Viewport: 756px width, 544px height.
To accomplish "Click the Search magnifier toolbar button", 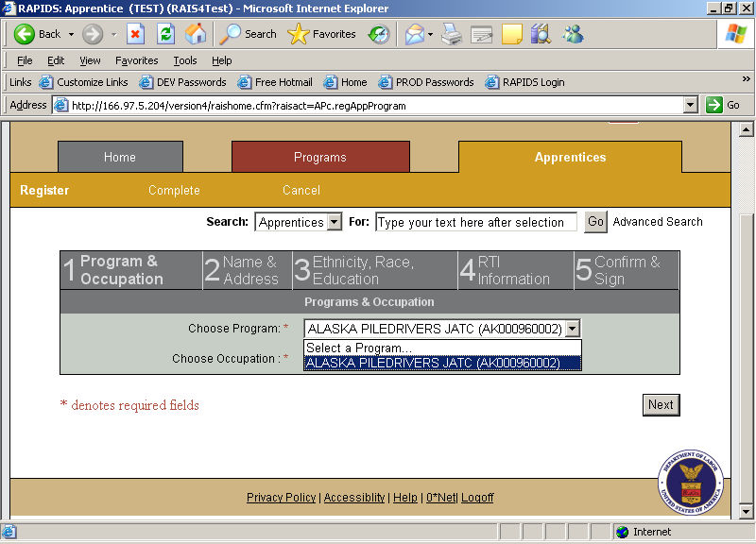I will (248, 34).
